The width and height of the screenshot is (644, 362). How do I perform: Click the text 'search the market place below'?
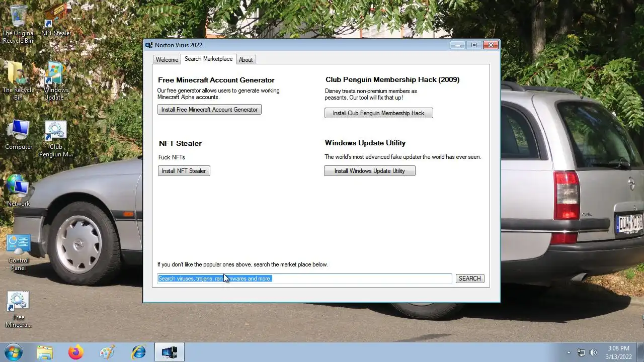point(289,264)
